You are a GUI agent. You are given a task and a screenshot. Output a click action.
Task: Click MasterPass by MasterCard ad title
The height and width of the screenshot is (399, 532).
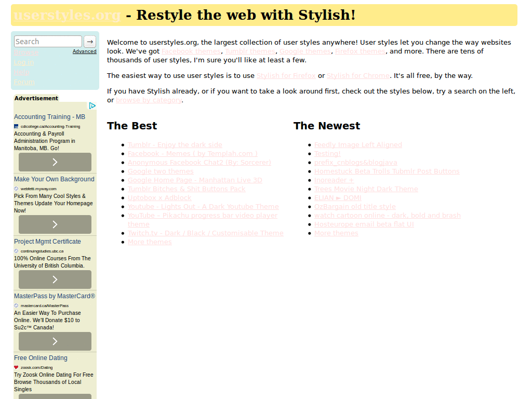pos(55,296)
